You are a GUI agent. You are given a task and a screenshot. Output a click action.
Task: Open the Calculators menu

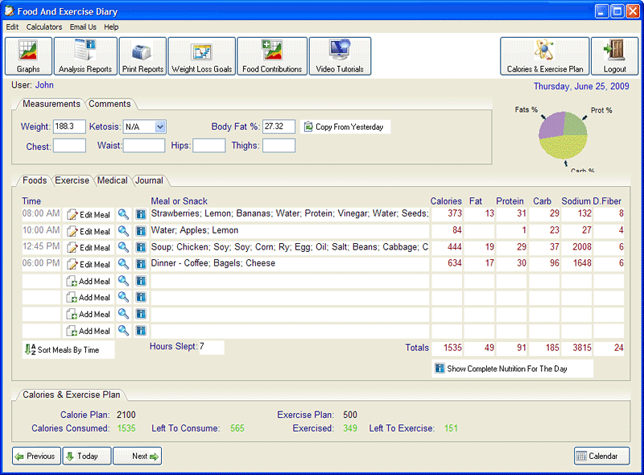point(44,26)
